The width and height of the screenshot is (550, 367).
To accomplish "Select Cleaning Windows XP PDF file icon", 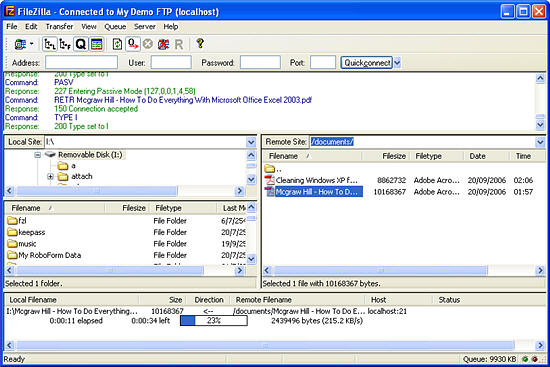I will [270, 180].
